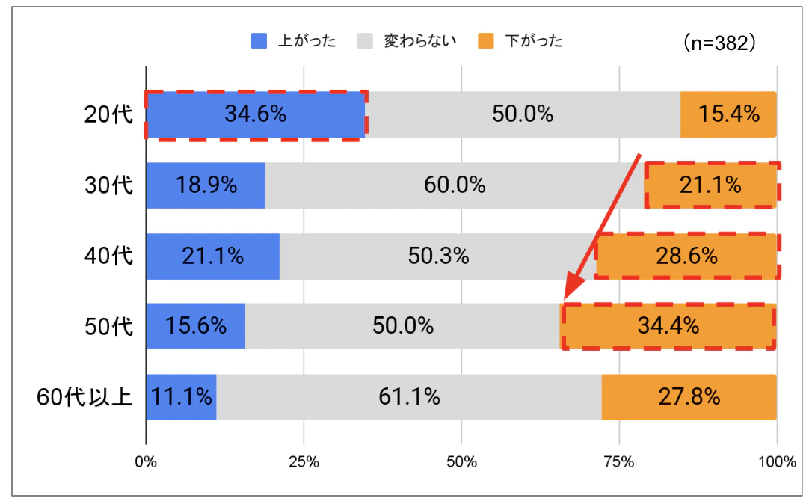
Task: Select the 20代 gray 50.0% bar segment
Action: (x=523, y=115)
